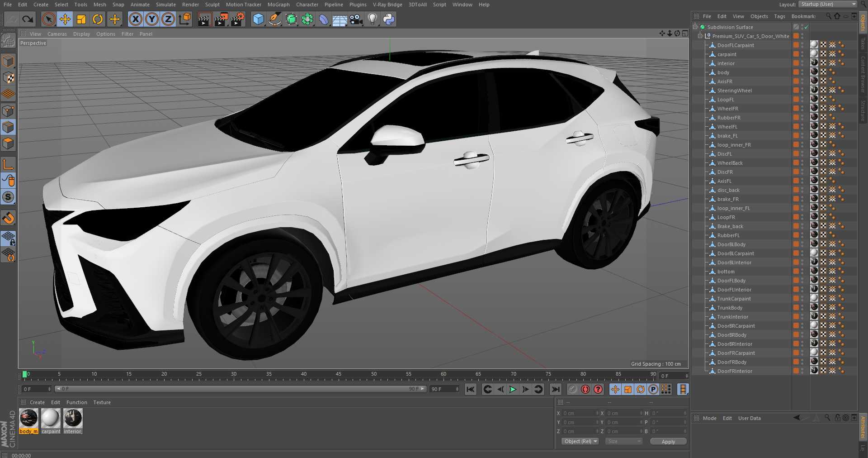The width and height of the screenshot is (868, 458).
Task: Select the carpaint material swatch
Action: pyautogui.click(x=51, y=418)
